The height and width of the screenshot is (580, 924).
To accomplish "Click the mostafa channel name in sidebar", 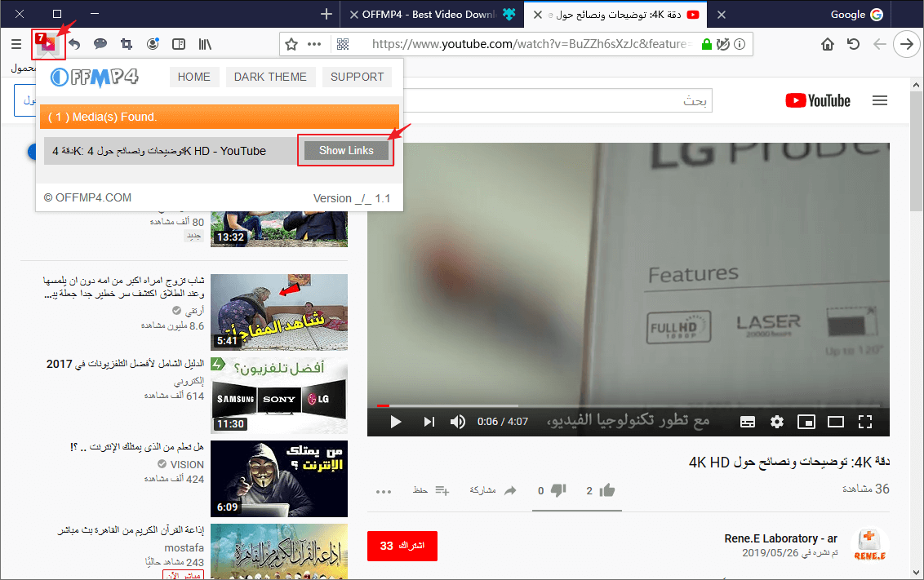I will point(184,547).
